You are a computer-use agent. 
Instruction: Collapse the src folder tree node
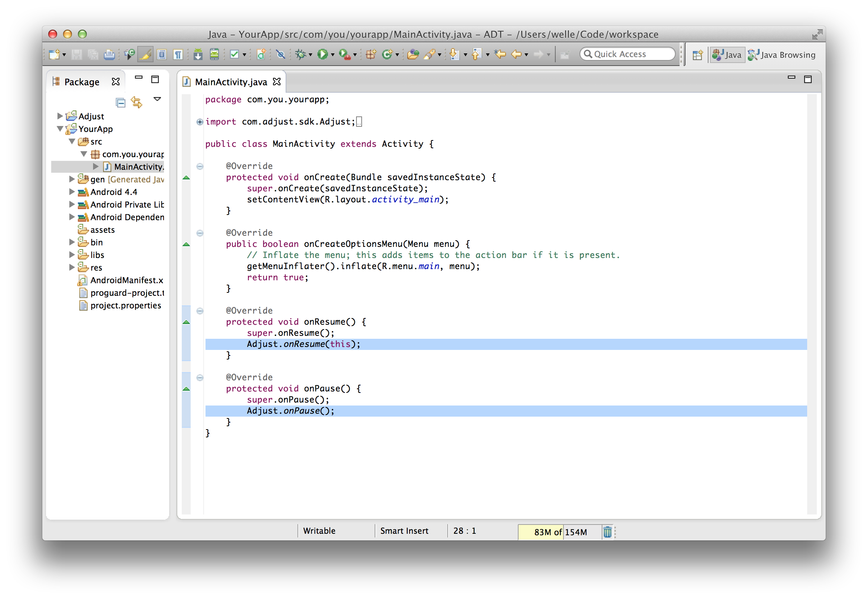pyautogui.click(x=72, y=142)
